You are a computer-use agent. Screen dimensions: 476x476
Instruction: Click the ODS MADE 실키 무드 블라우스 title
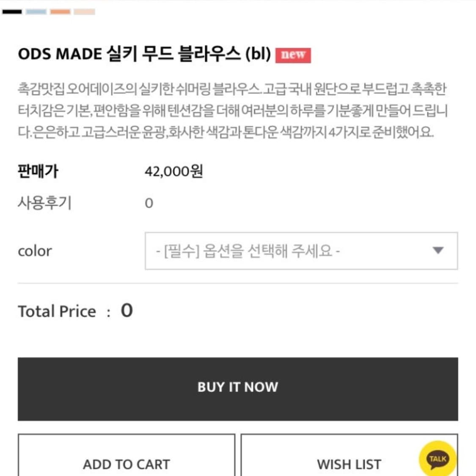click(x=145, y=54)
